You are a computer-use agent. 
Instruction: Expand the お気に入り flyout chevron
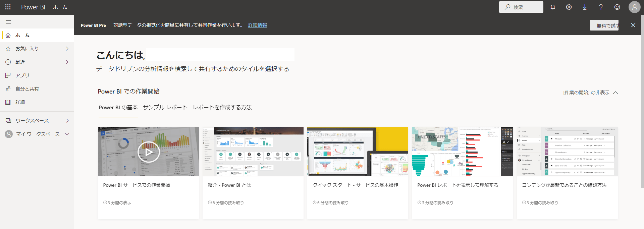(67, 49)
